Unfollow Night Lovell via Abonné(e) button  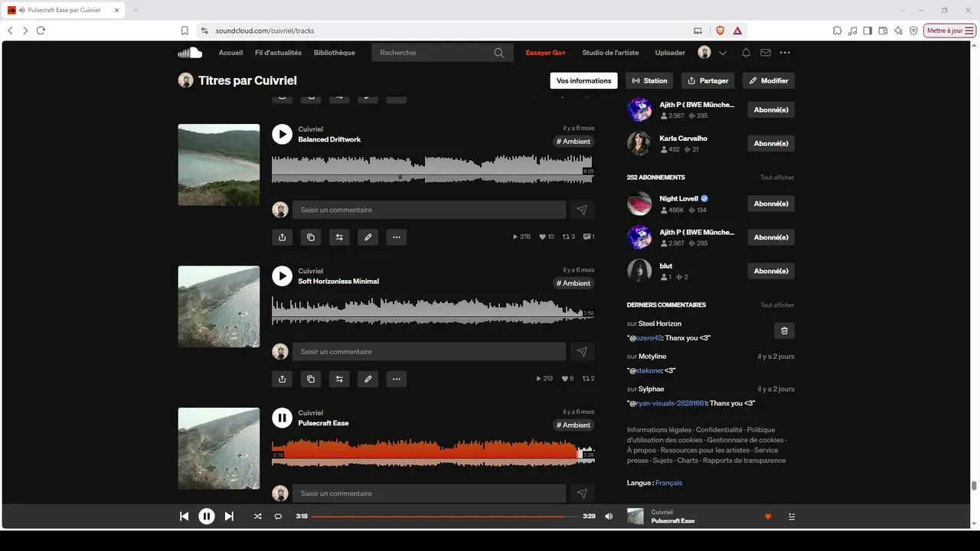[771, 204]
